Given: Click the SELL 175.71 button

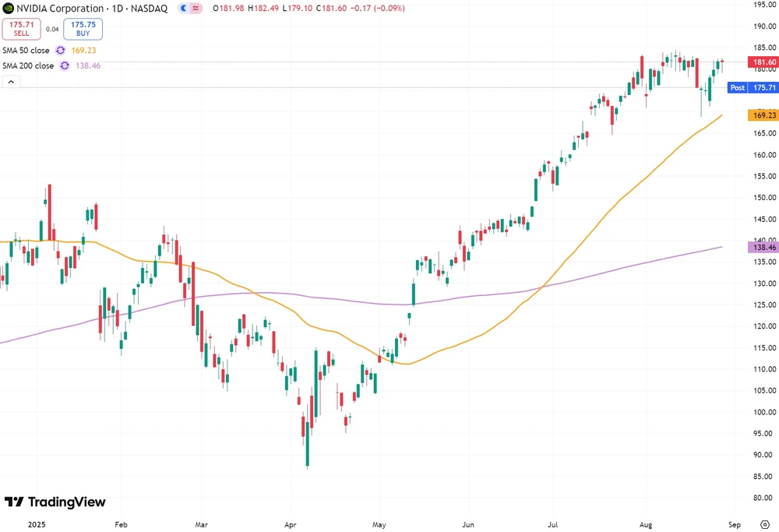Looking at the screenshot, I should click(21, 30).
